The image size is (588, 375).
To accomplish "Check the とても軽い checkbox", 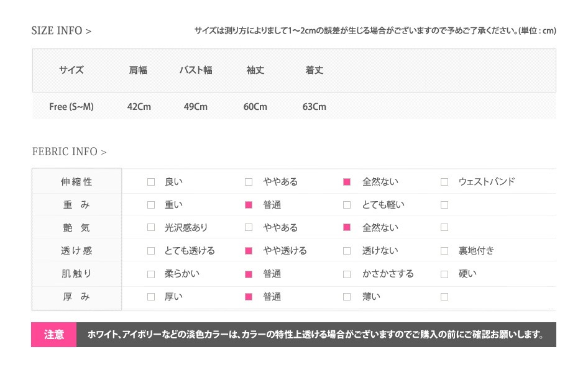I will pyautogui.click(x=347, y=205).
